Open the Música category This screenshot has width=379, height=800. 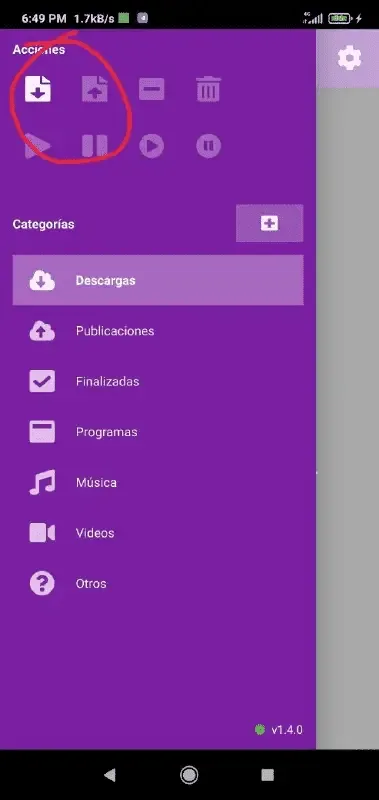(x=158, y=482)
